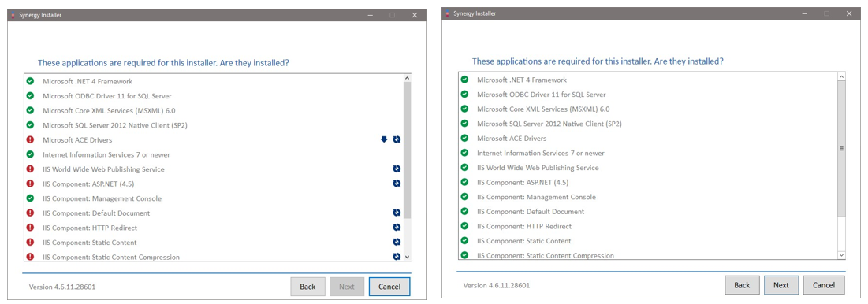Click red error icon beside Microsoft ACE Drivers
This screenshot has width=868, height=304.
(x=30, y=140)
